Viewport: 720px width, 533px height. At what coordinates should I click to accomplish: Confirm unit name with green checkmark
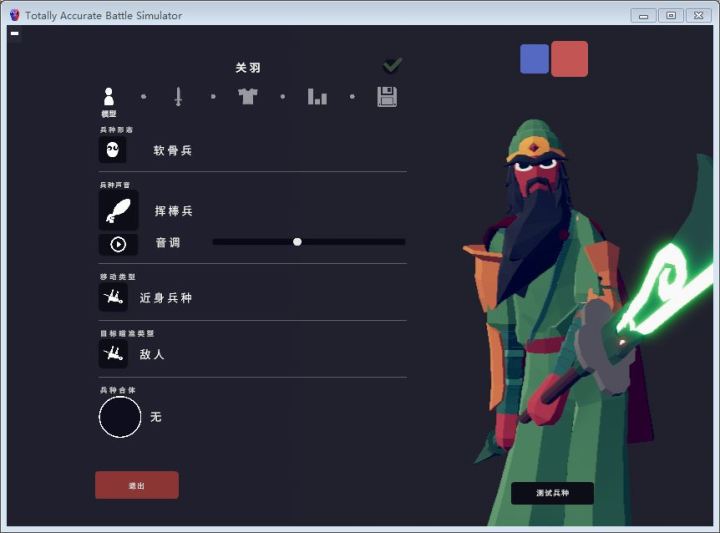pos(393,65)
